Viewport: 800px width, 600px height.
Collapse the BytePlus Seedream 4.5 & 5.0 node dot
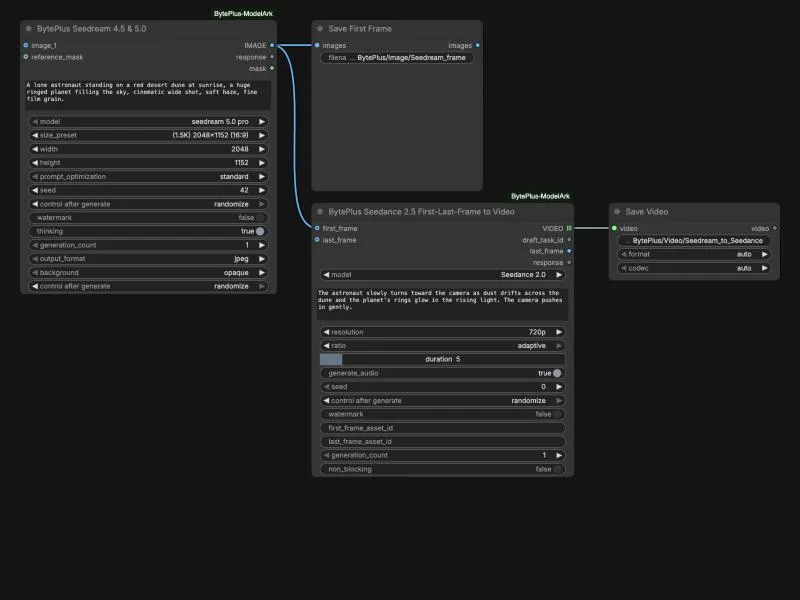29,29
